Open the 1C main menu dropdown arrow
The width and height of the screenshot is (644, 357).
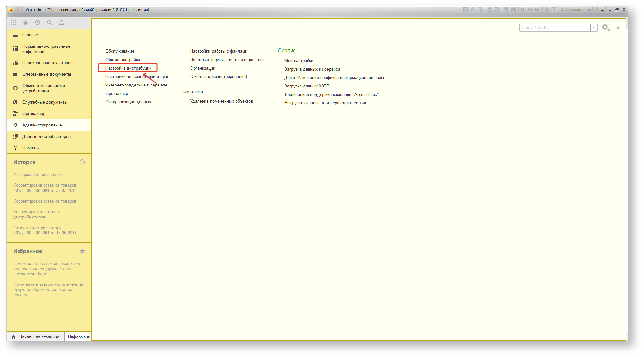pyautogui.click(x=18, y=10)
